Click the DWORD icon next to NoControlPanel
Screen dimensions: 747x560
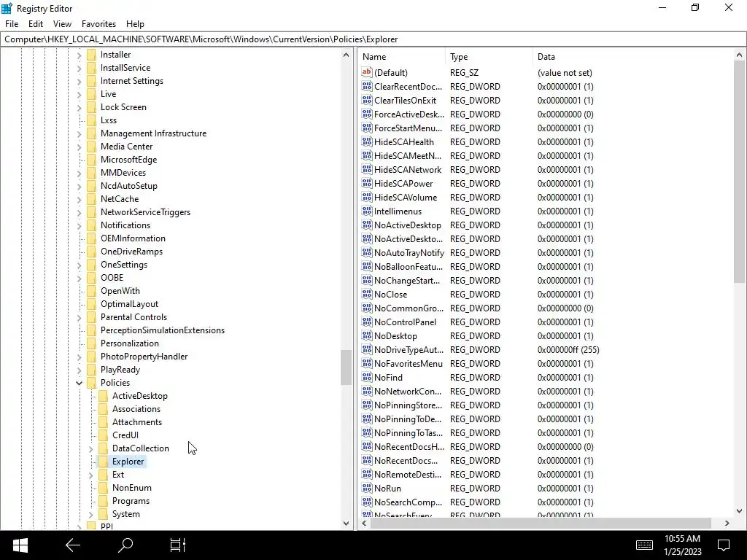(367, 322)
